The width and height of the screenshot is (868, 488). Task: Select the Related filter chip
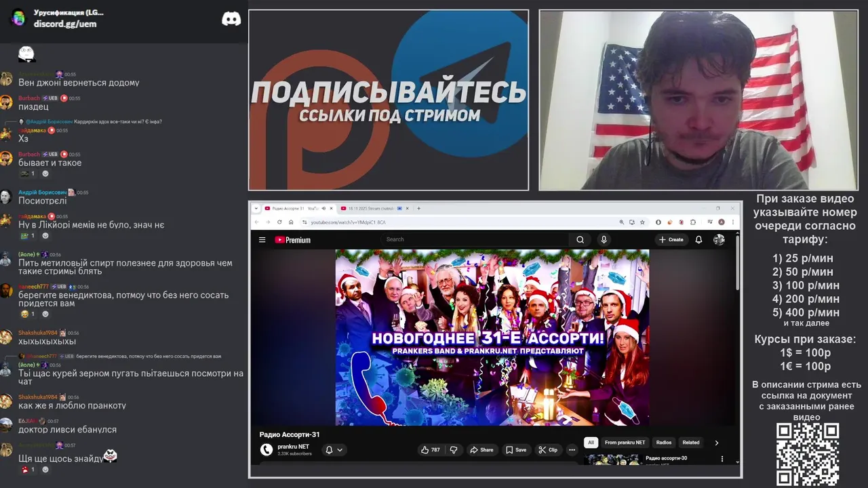tap(691, 443)
